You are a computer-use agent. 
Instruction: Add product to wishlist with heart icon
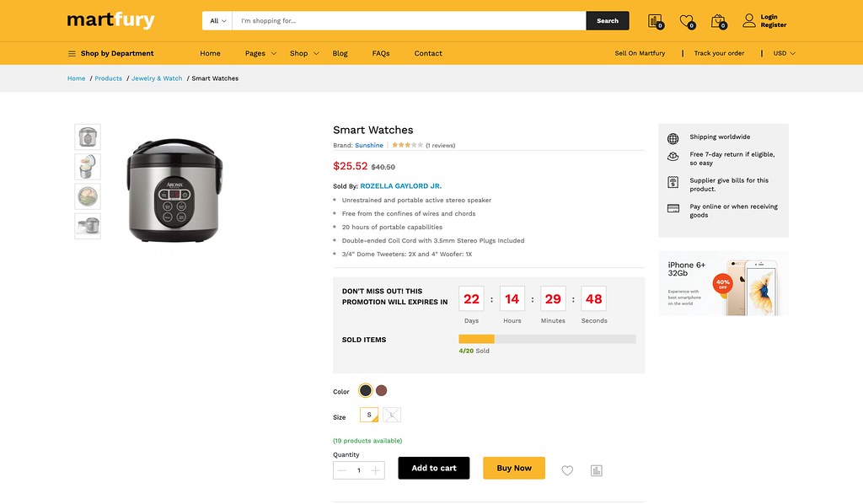[x=567, y=470]
